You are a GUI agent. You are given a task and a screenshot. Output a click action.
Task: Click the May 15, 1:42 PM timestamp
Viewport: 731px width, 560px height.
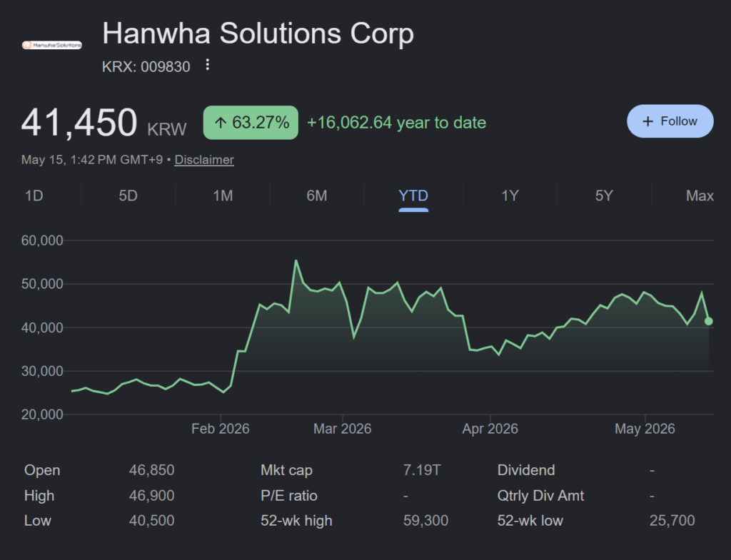(92, 160)
